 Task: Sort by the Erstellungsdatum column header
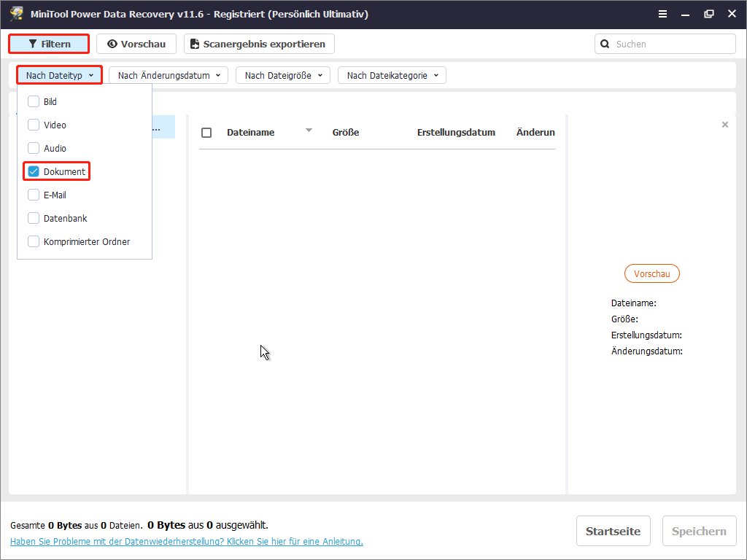[456, 133]
